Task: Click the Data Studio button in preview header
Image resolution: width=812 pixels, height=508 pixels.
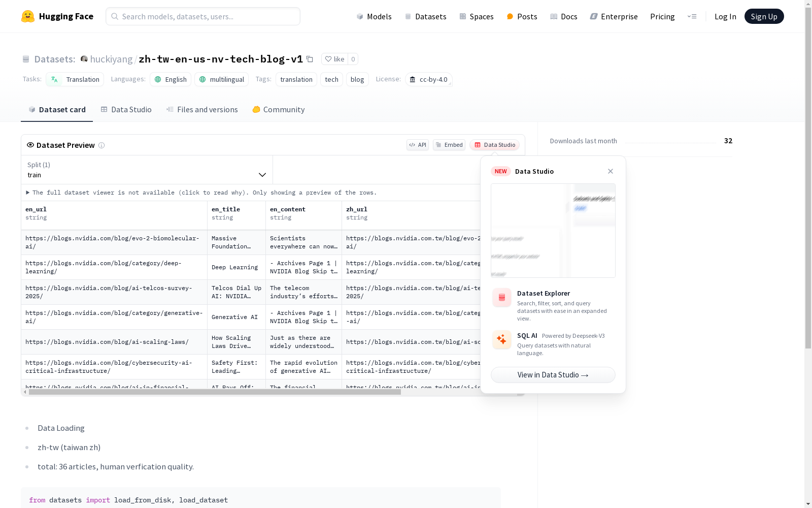Action: click(495, 145)
